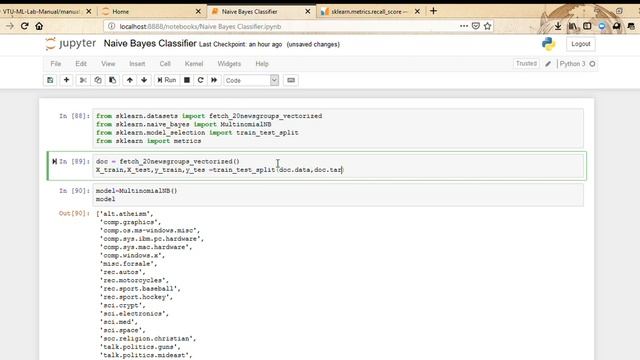Close the Home browser tab

point(198,12)
